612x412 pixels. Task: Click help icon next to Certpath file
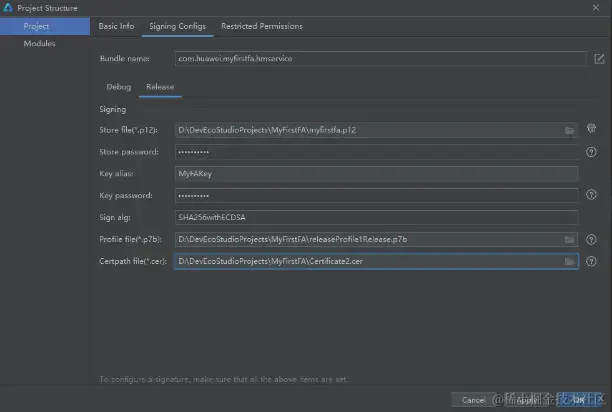point(591,262)
